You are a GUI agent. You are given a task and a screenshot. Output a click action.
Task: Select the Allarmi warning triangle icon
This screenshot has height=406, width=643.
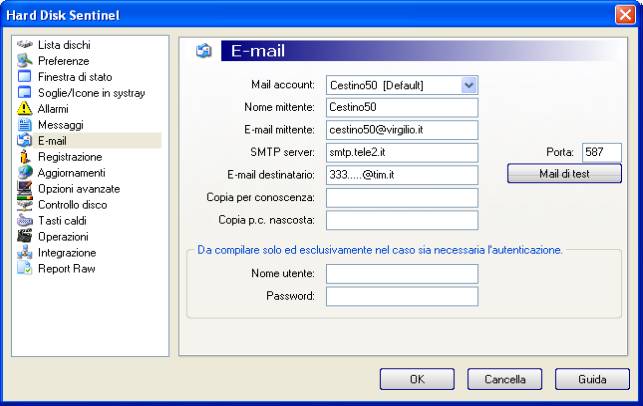[25, 108]
